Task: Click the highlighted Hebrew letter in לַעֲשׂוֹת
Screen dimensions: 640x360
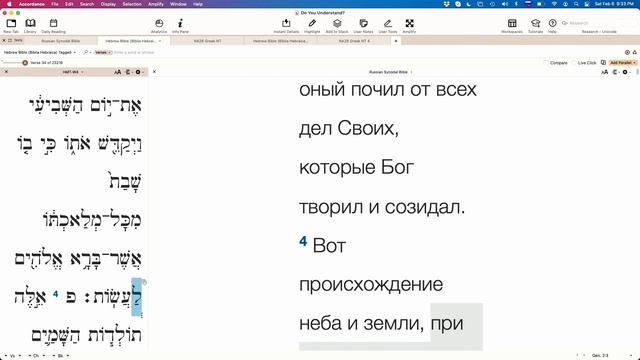Action: point(136,297)
